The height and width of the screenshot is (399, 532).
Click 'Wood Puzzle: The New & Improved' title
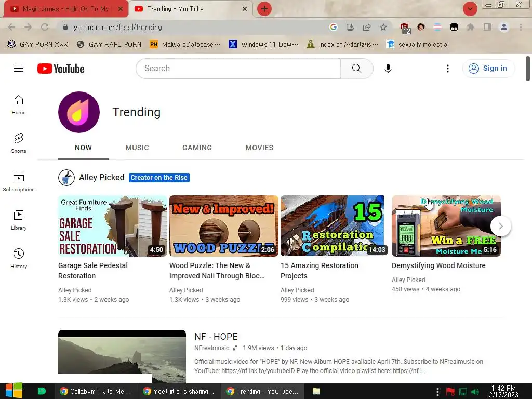[x=217, y=271]
